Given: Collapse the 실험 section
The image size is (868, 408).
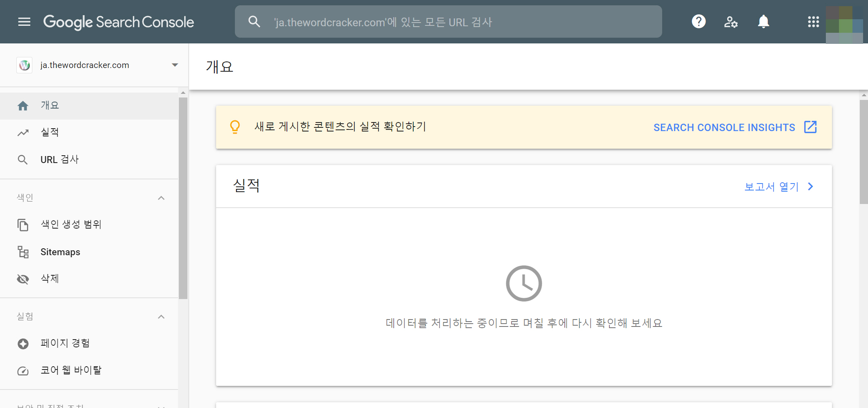Looking at the screenshot, I should click(161, 317).
